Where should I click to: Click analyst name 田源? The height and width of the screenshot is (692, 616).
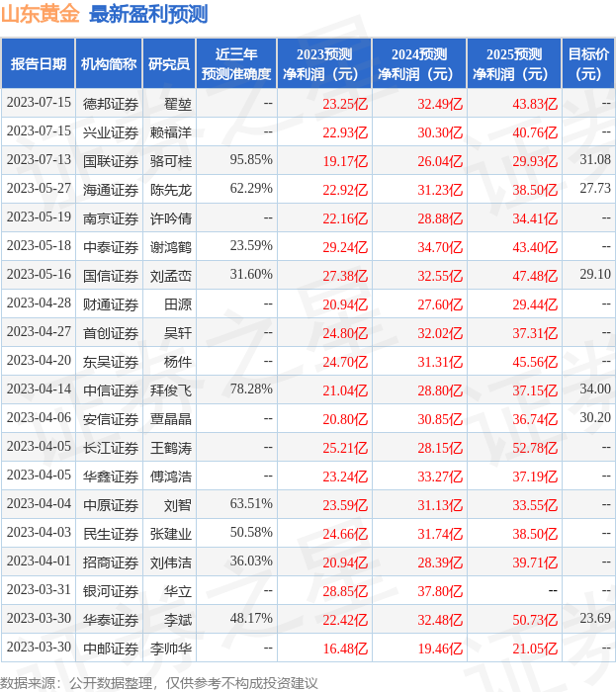click(178, 304)
